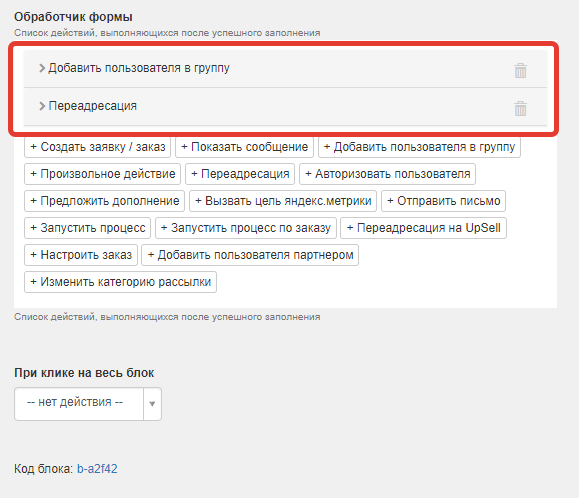This screenshot has width=579, height=498.
Task: Expand 'Добавить пользователя в группу' action chevron
Action: coord(42,68)
